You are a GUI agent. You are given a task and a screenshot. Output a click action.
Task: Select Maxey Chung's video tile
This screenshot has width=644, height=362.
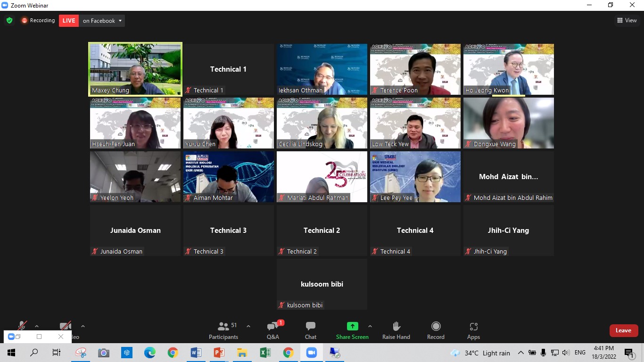(x=135, y=69)
